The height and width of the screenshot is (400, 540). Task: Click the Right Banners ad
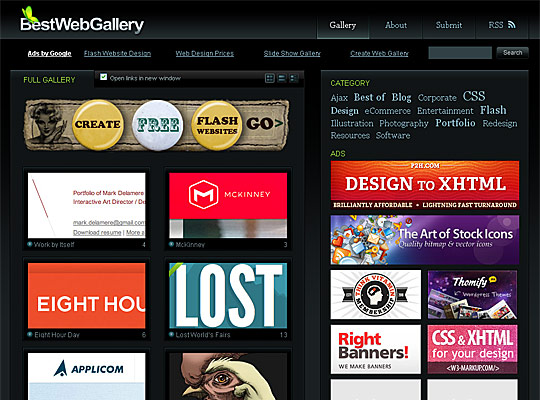(376, 349)
